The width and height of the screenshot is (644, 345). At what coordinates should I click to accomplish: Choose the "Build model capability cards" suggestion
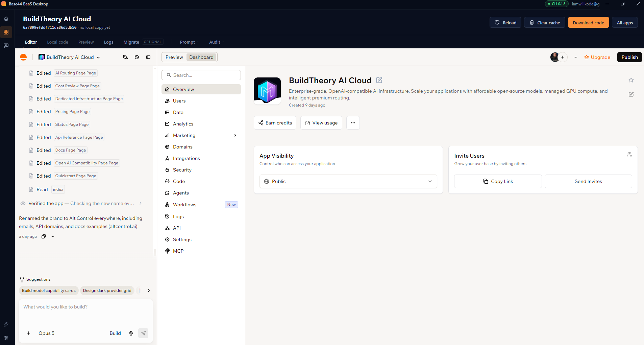coord(49,291)
